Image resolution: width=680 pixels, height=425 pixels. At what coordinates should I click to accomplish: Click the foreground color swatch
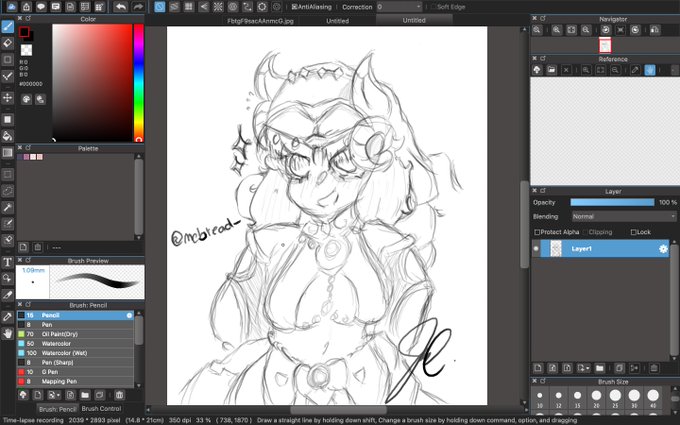(24, 32)
